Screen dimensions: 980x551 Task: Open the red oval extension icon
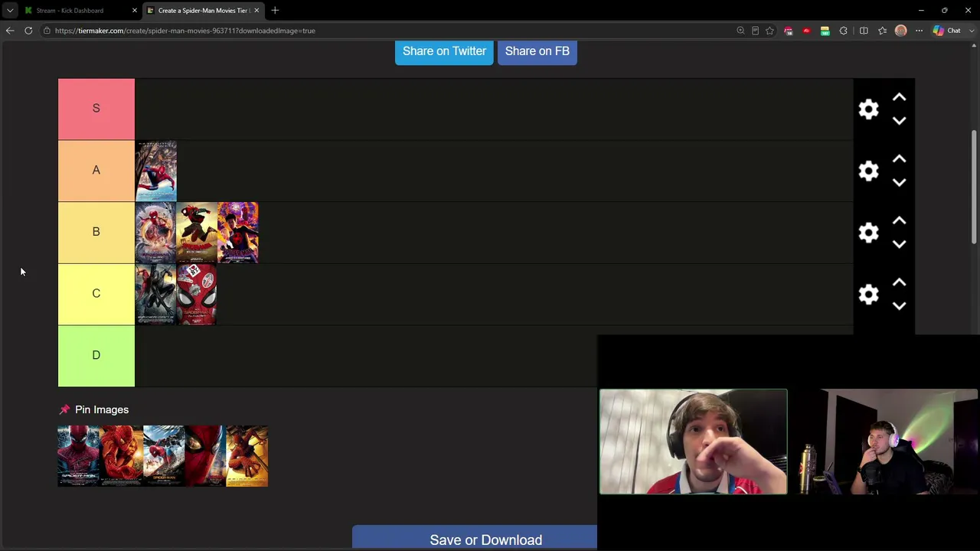coord(806,31)
